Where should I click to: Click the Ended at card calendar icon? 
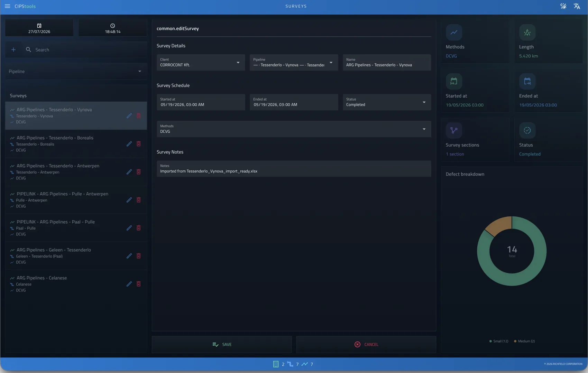pos(527,82)
